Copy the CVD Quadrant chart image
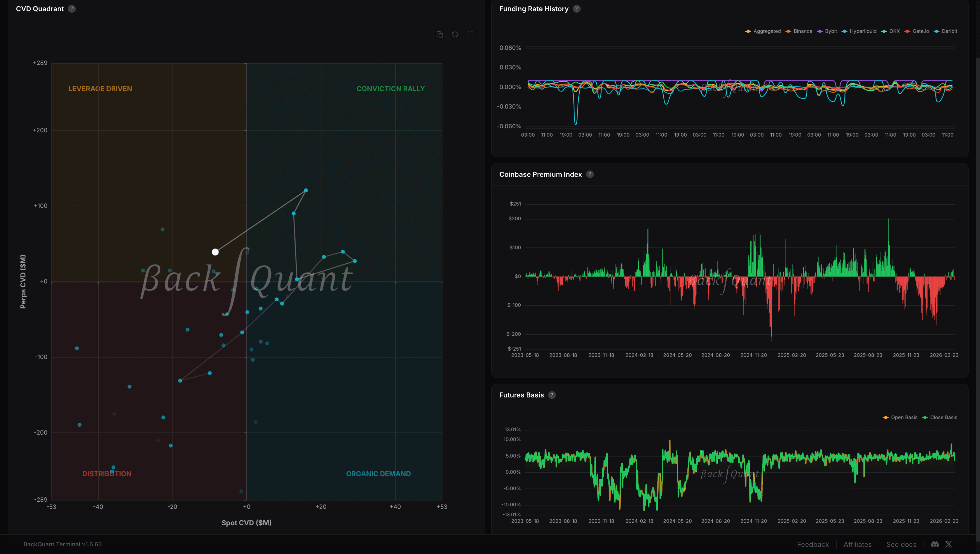The height and width of the screenshot is (554, 980). [x=440, y=34]
